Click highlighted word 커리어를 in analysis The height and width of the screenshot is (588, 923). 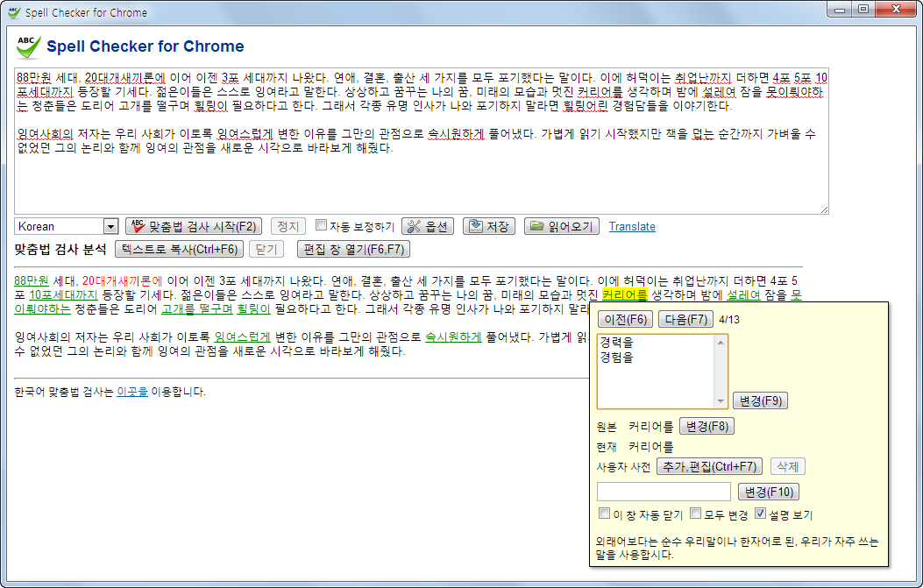click(624, 295)
